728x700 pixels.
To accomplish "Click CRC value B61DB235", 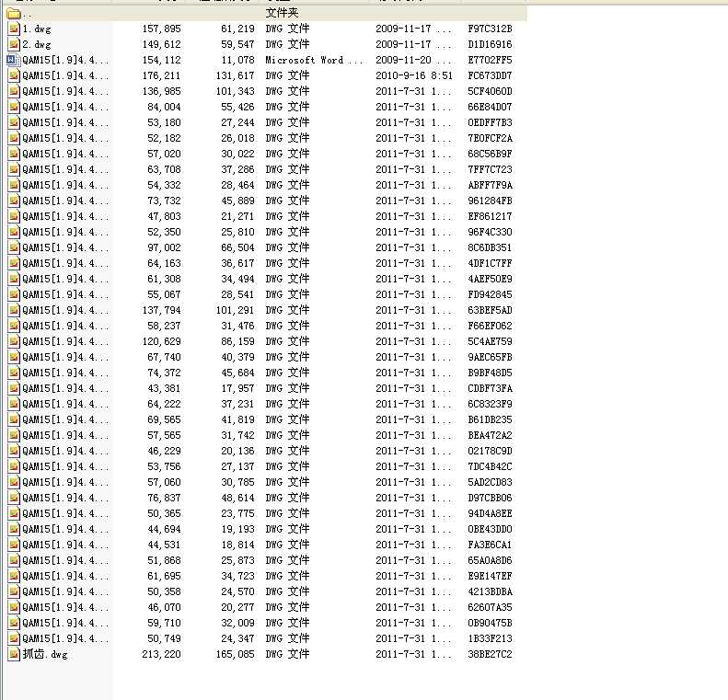I will (490, 419).
